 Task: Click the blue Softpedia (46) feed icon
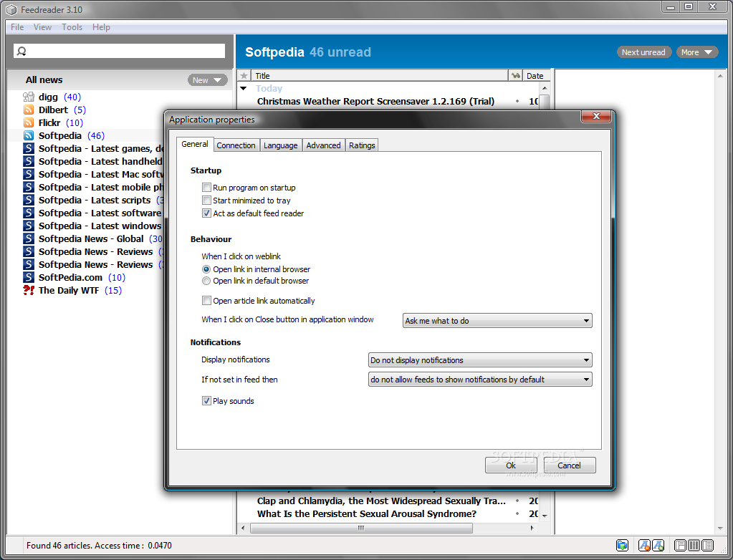(29, 135)
